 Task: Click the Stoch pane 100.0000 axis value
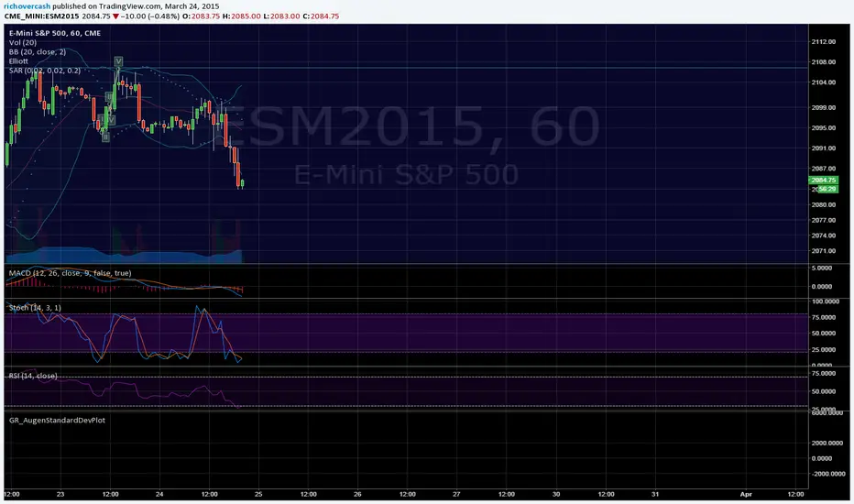tap(826, 301)
